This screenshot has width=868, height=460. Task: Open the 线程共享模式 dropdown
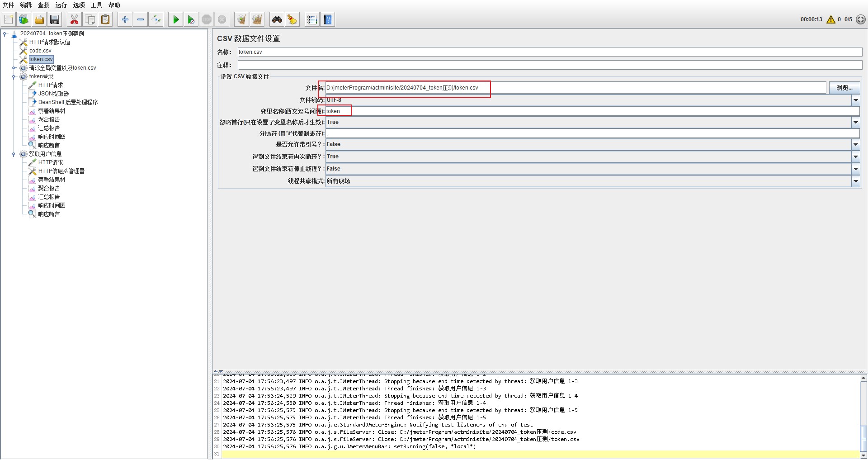coord(855,181)
